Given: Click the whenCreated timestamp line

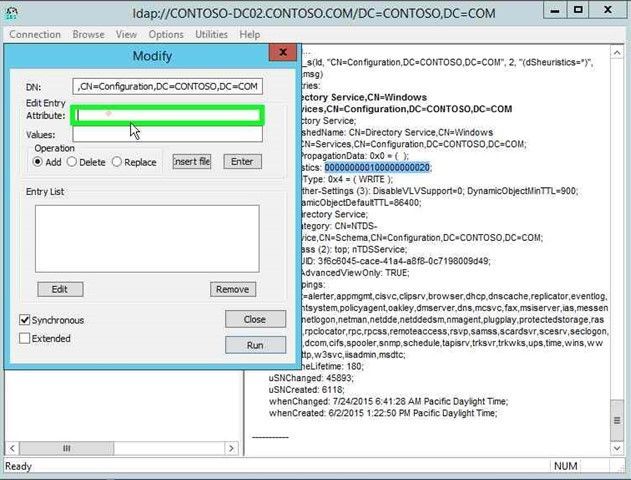Looking at the screenshot, I should 383,413.
